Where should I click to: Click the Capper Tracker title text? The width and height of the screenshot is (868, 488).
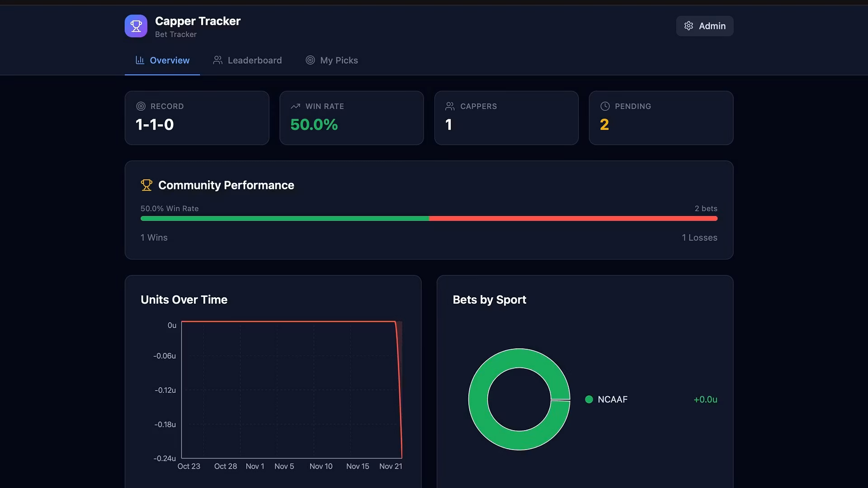[198, 21]
